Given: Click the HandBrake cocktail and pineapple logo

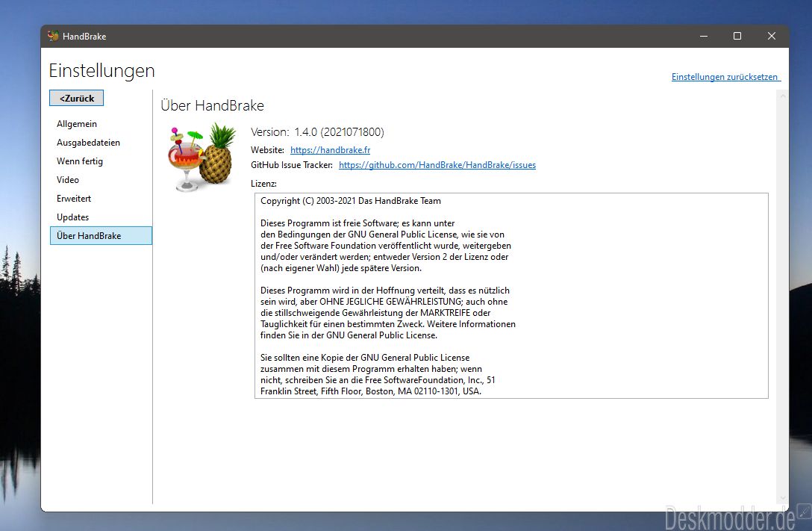Looking at the screenshot, I should pyautogui.click(x=202, y=157).
